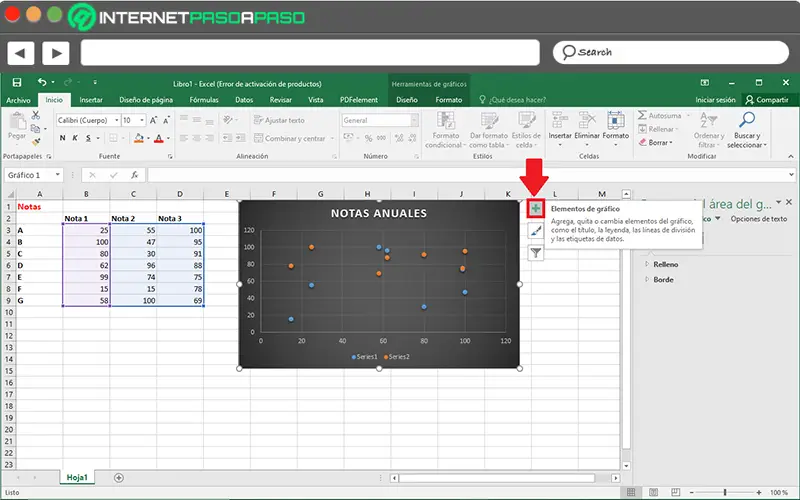
Task: Select the Hoja1 sheet tab
Action: click(x=77, y=478)
